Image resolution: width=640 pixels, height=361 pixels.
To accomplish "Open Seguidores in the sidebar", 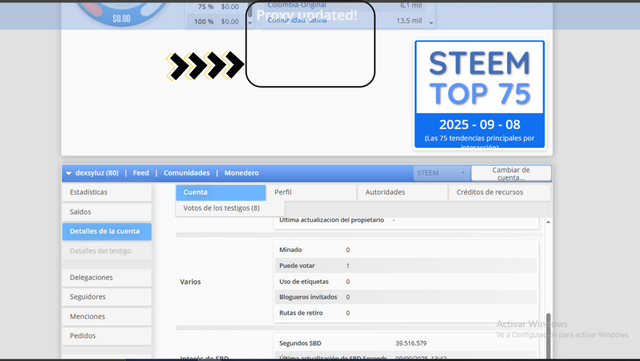I will [107, 297].
